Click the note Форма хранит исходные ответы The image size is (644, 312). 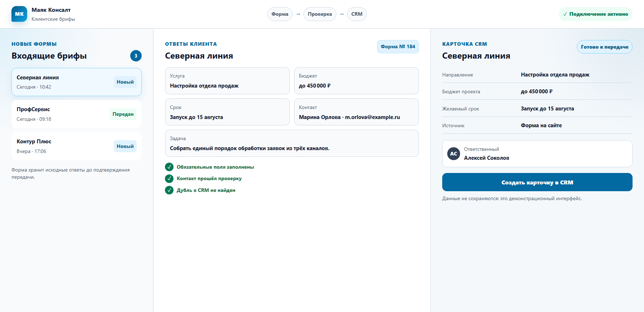coord(70,173)
